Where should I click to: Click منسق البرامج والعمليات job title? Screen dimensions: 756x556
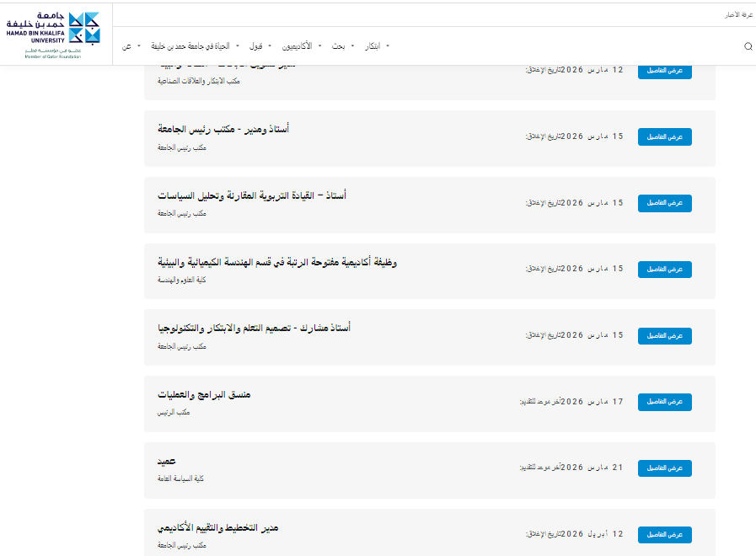pos(204,394)
